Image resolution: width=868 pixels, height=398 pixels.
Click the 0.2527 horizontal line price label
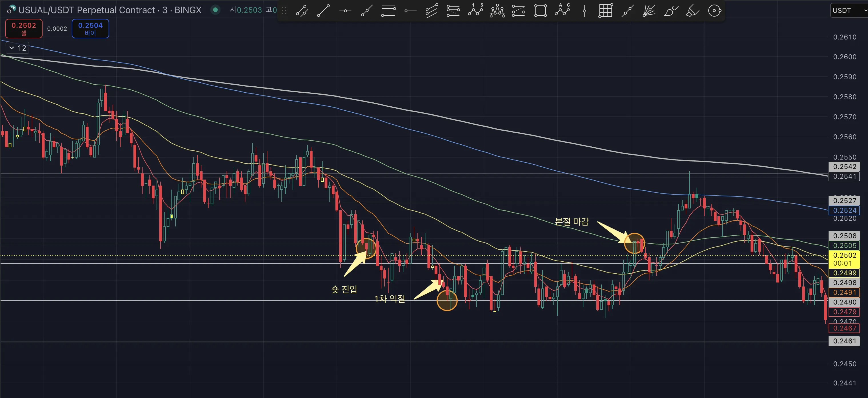point(844,201)
